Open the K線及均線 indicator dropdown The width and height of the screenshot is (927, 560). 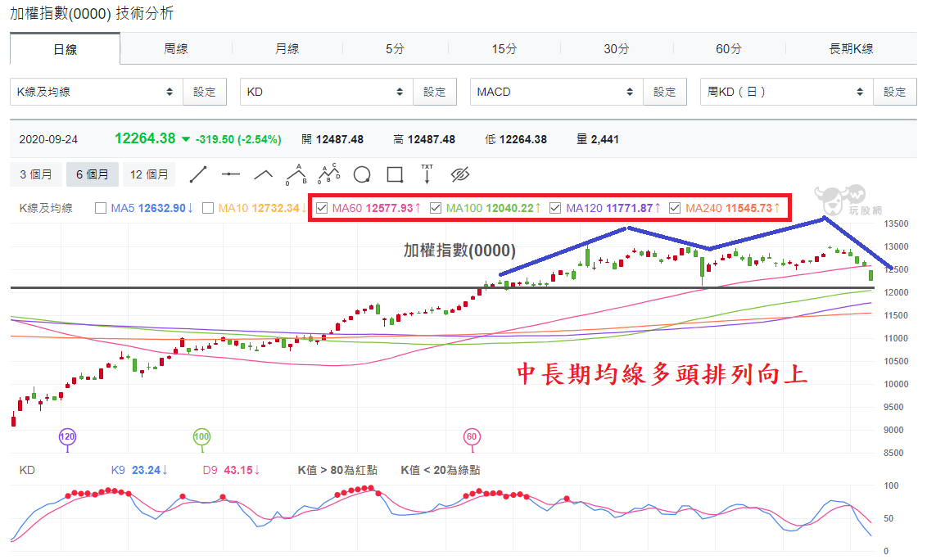click(x=97, y=92)
